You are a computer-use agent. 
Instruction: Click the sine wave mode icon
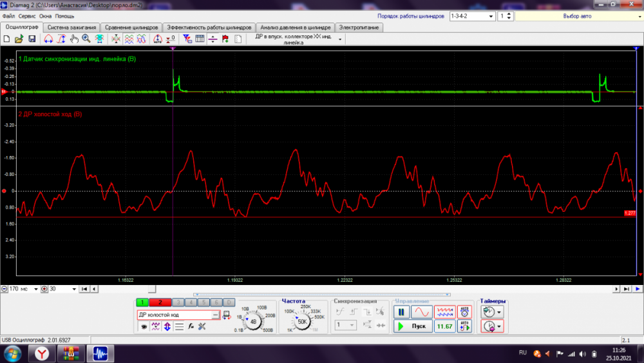(x=422, y=312)
